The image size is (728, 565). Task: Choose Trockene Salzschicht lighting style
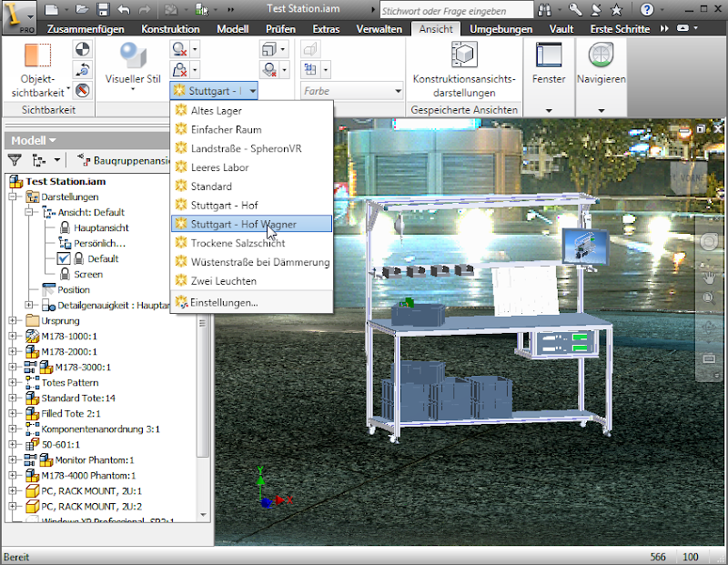pyautogui.click(x=252, y=243)
